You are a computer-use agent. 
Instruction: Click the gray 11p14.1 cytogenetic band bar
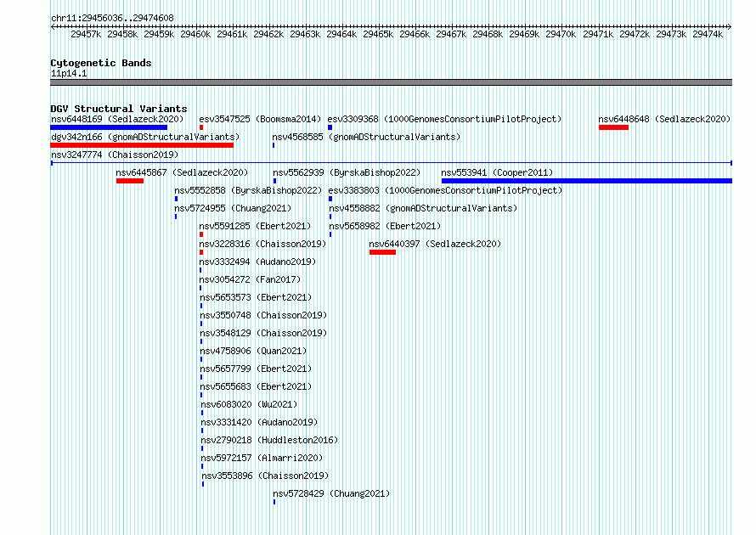click(x=391, y=82)
